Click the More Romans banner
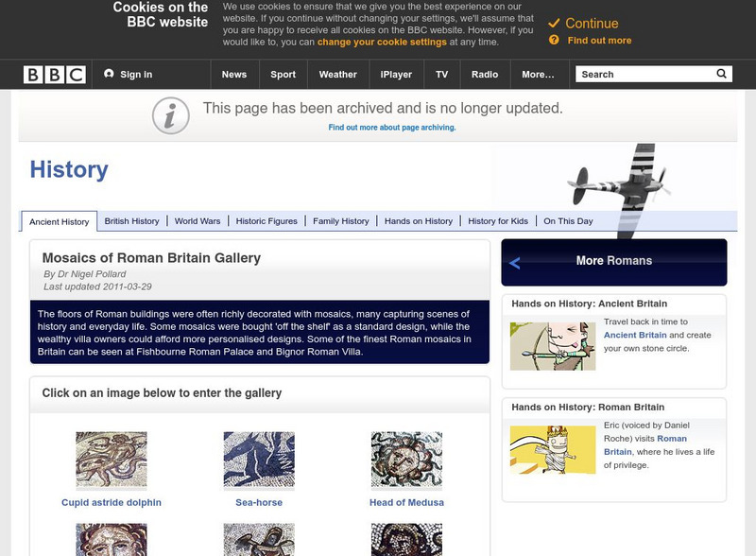The width and height of the screenshot is (756, 556). tap(614, 263)
